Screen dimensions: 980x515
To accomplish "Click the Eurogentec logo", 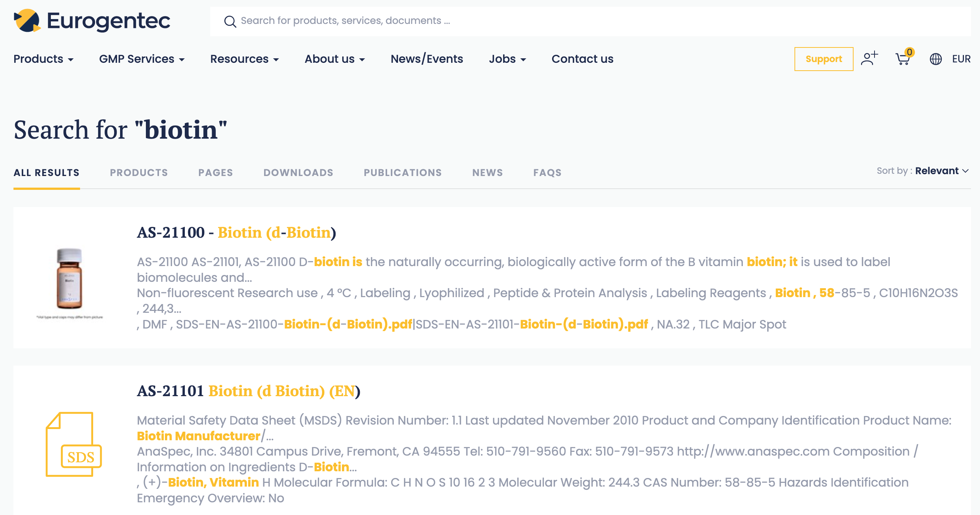I will 92,21.
